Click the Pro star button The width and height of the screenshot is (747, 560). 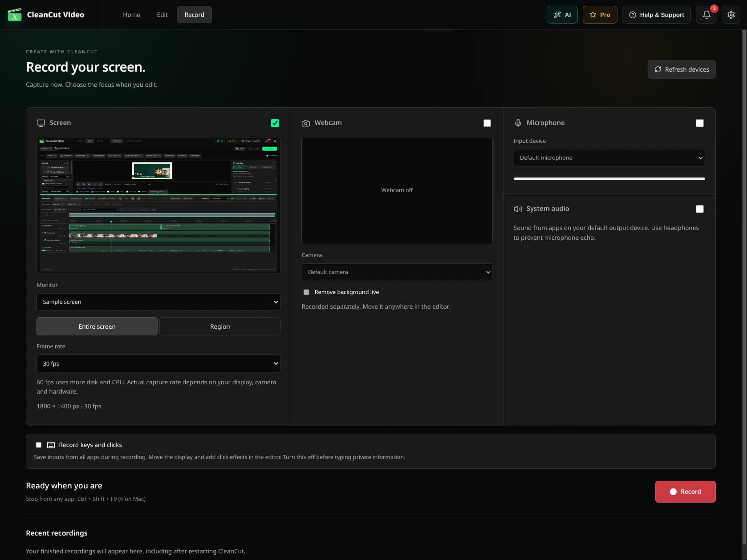point(600,15)
